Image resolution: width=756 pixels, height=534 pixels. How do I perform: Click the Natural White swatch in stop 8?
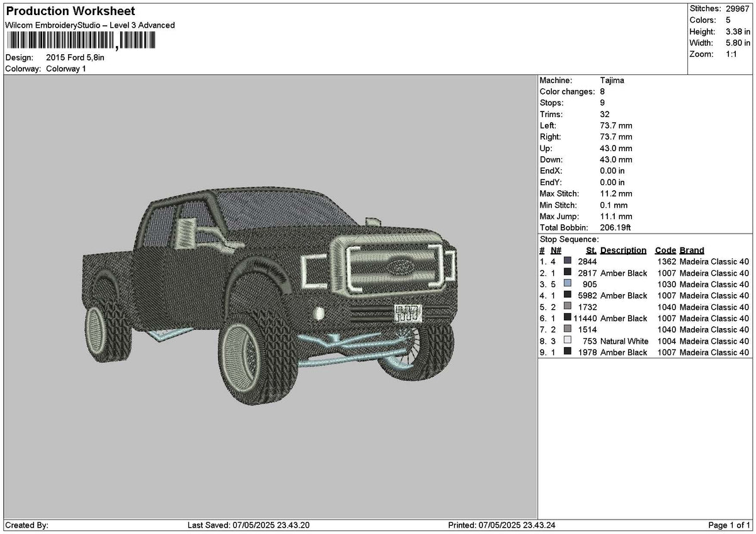click(x=568, y=341)
